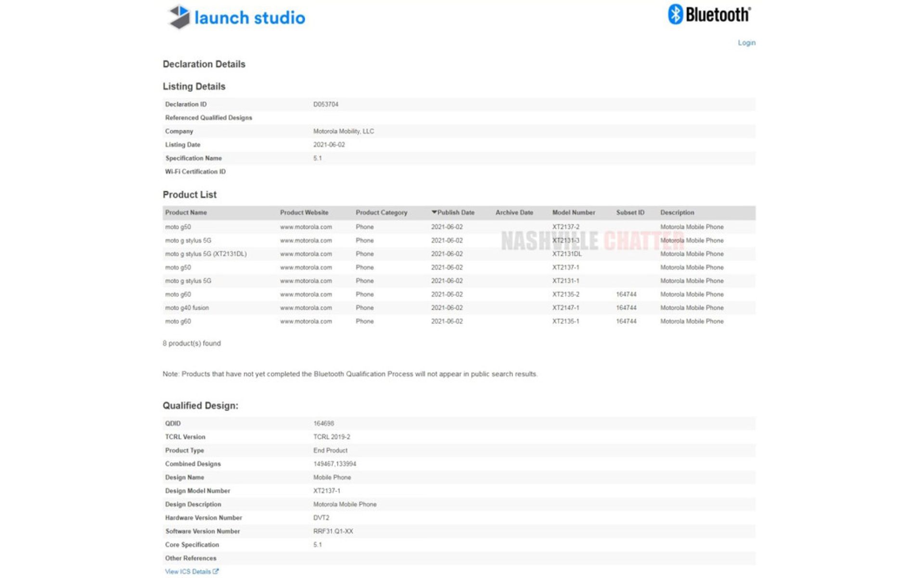Image resolution: width=924 pixels, height=578 pixels.
Task: Click the external link icon beside View ICS Details
Action: (x=216, y=571)
